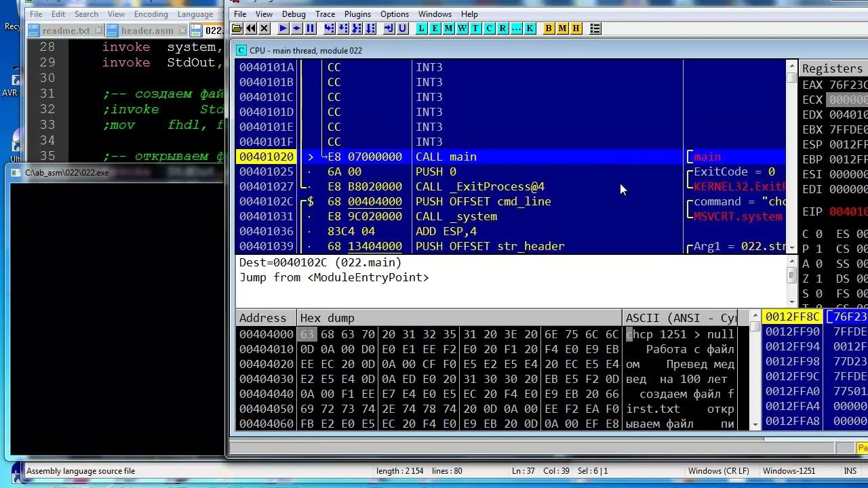This screenshot has width=868, height=488.
Task: Open the Plugins menu
Action: tap(357, 14)
